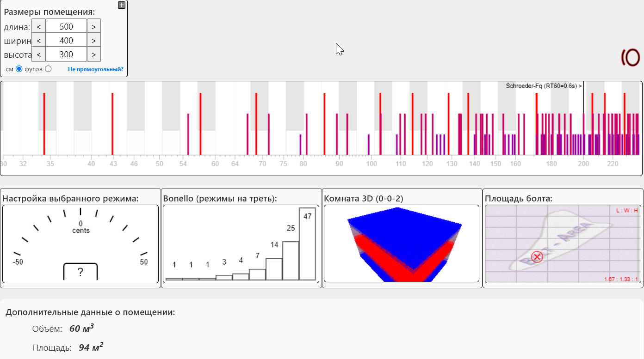644x359 pixels.
Task: Increase the room height value
Action: [x=93, y=55]
